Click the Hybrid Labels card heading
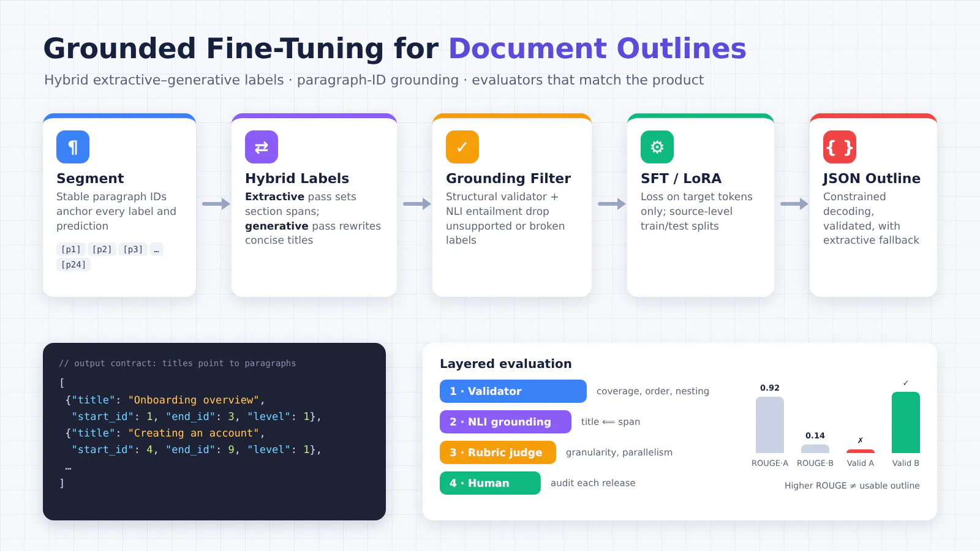The height and width of the screenshot is (551, 980). coord(297,178)
